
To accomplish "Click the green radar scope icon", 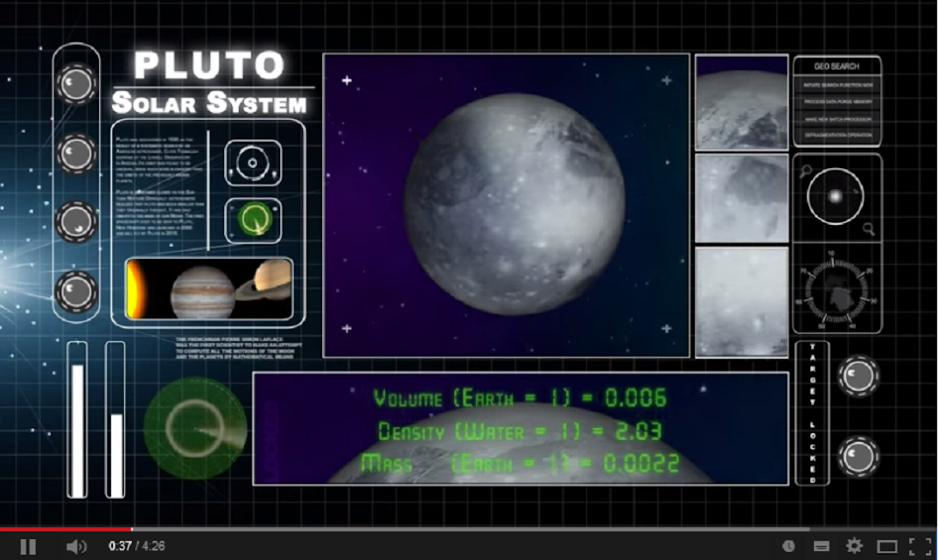I will pos(254,220).
